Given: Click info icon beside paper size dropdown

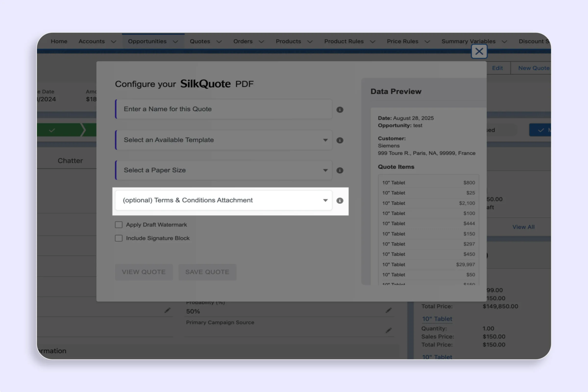Looking at the screenshot, I should pyautogui.click(x=340, y=170).
